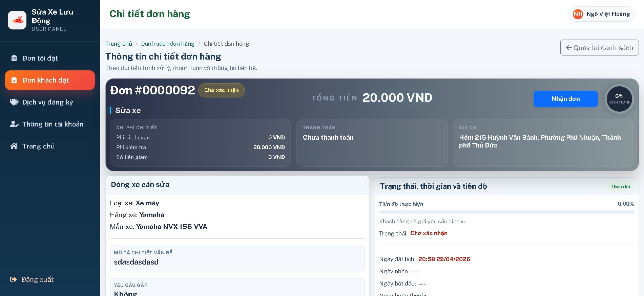
Task: Click the Khách hàng đã gửi yêu cầu dịch vụ note
Action: (423, 221)
